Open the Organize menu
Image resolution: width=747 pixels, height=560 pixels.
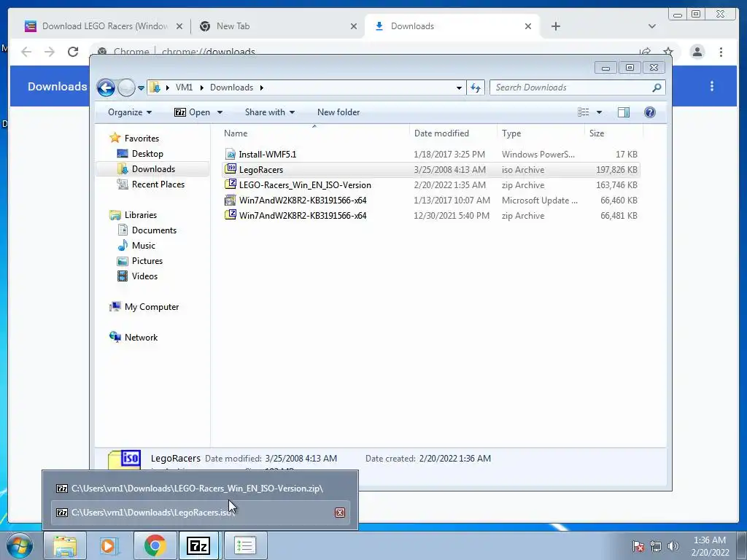pyautogui.click(x=130, y=112)
